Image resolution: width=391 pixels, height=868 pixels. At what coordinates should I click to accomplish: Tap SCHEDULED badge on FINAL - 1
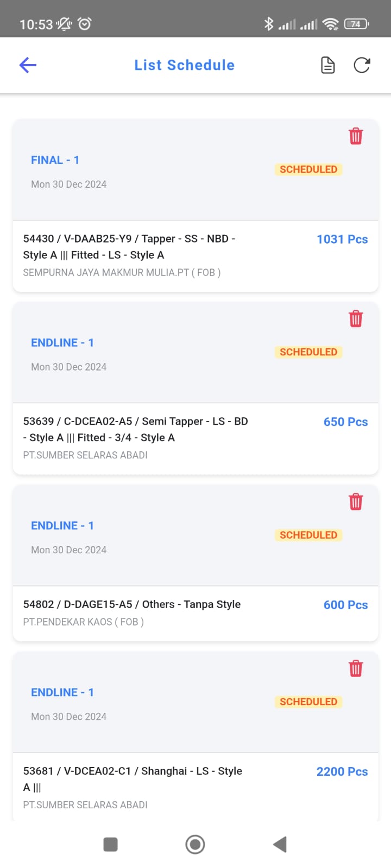[x=308, y=169]
